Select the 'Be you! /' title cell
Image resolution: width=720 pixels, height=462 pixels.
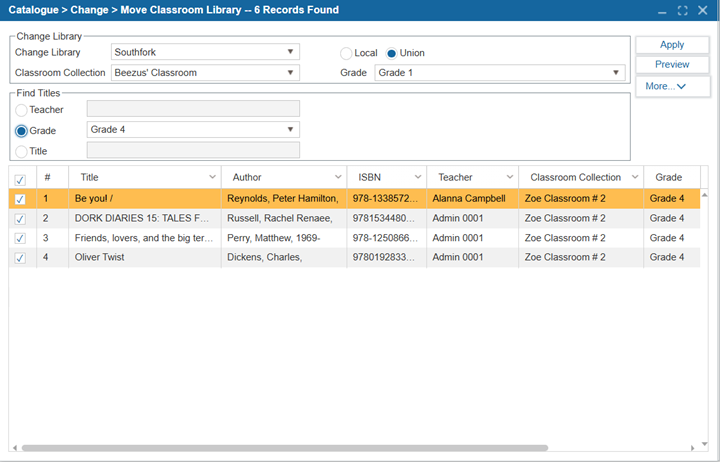[x=145, y=199]
